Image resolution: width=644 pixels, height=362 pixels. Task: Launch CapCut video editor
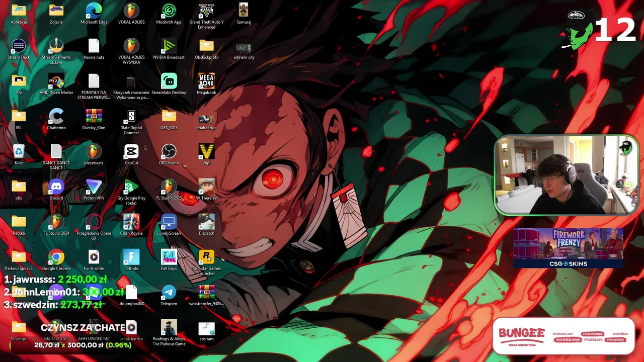coord(131,155)
